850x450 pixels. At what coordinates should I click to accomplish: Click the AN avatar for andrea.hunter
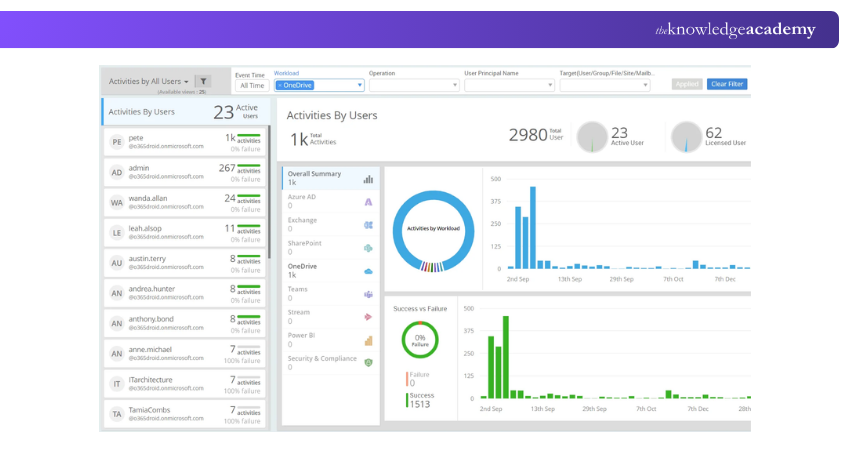point(117,293)
